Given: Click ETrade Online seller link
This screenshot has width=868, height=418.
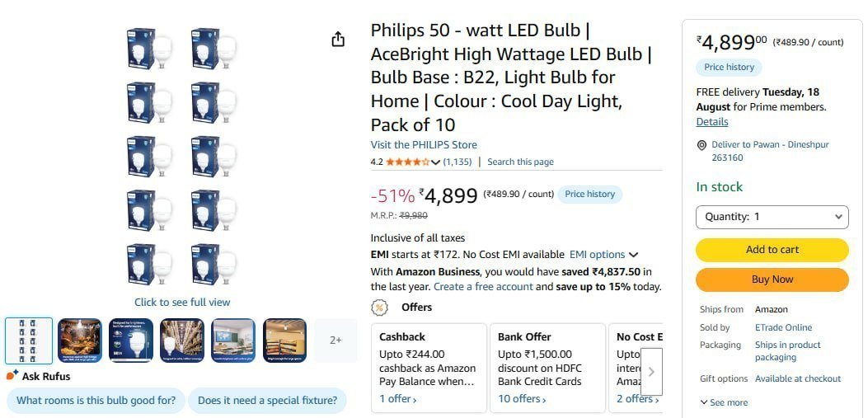Looking at the screenshot, I should pyautogui.click(x=783, y=327).
